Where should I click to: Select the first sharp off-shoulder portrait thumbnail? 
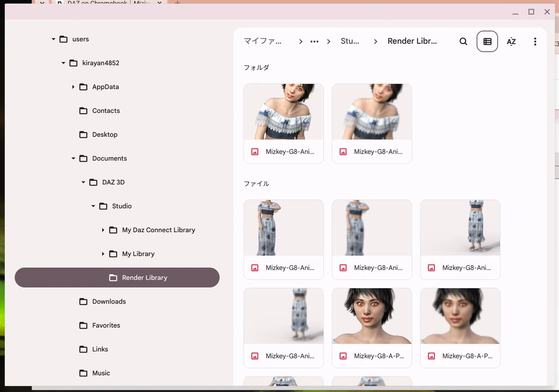click(x=283, y=112)
